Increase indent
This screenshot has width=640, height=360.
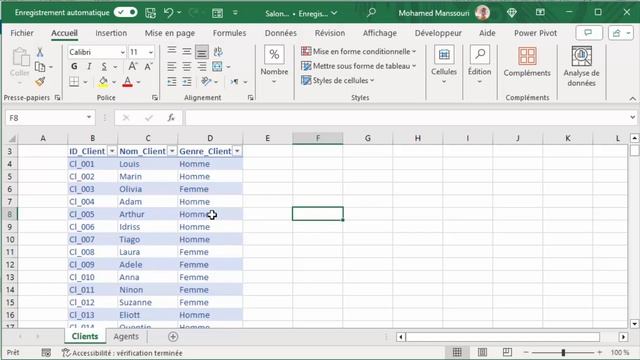click(187, 82)
